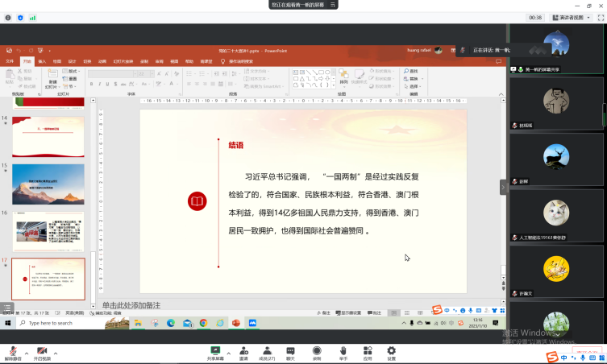607x364 pixels.
Task: Open the 聊天 chat panel
Action: pos(290,350)
